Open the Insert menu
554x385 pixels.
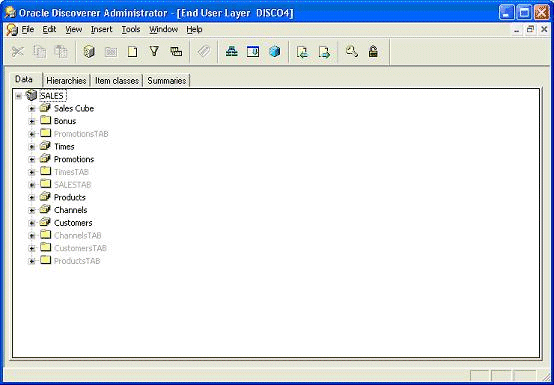pyautogui.click(x=101, y=29)
